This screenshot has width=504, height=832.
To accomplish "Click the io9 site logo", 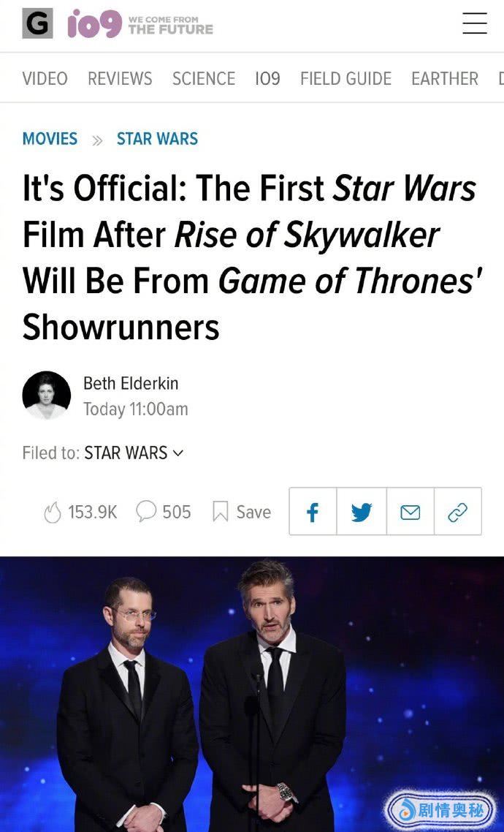I will tap(94, 24).
